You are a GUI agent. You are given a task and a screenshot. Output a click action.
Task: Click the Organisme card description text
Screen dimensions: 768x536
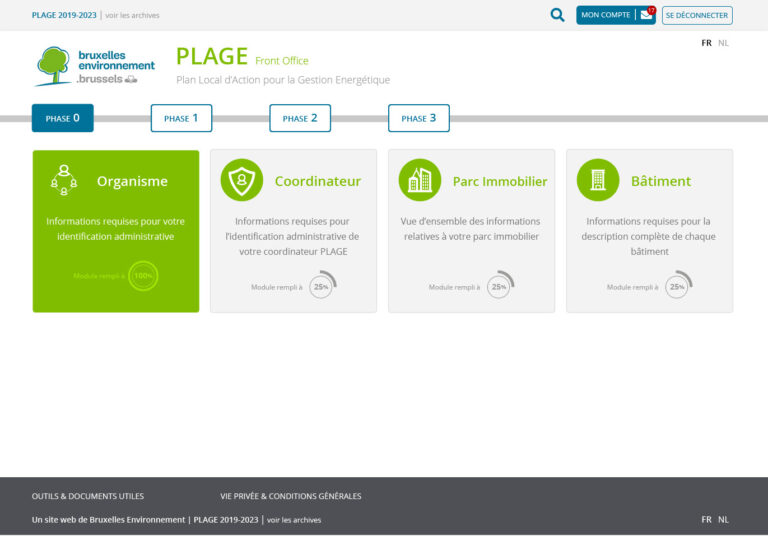coord(116,229)
